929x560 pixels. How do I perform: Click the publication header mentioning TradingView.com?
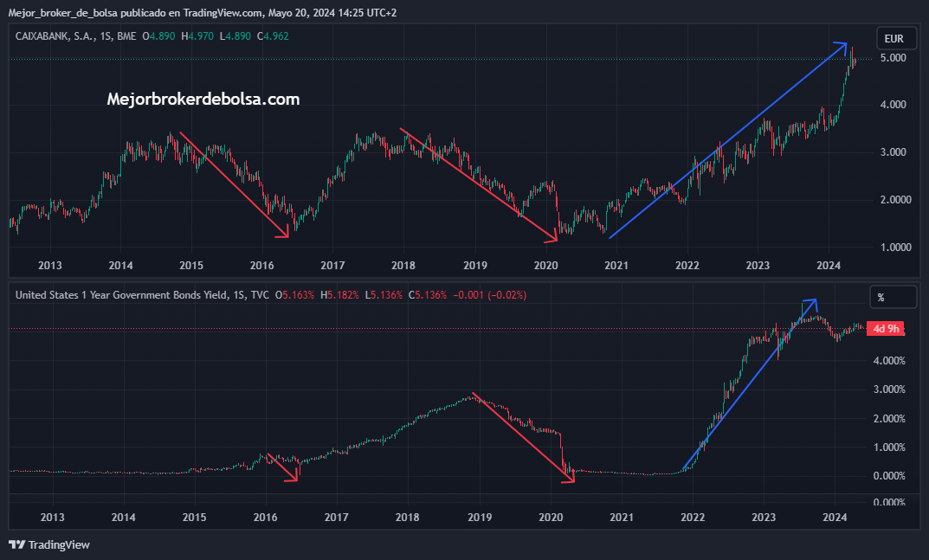[203, 12]
